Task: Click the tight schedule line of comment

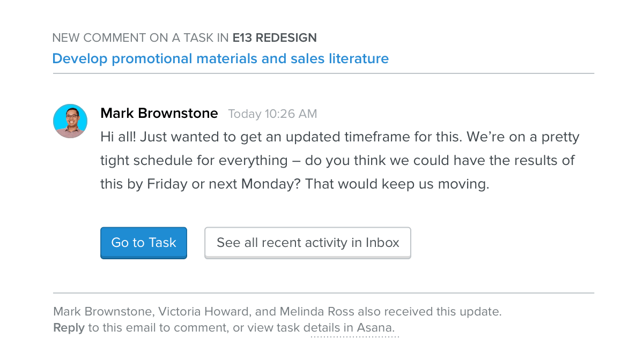Action: (338, 161)
